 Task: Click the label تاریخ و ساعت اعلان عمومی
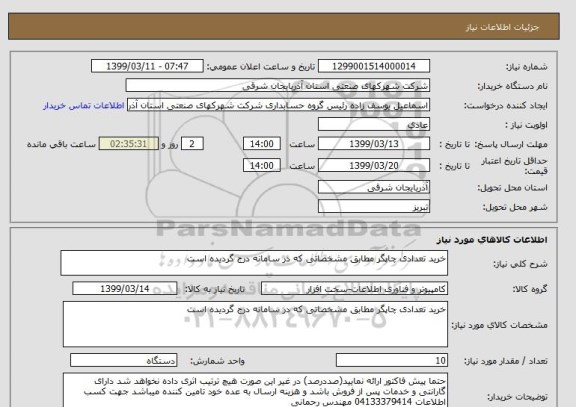click(260, 67)
